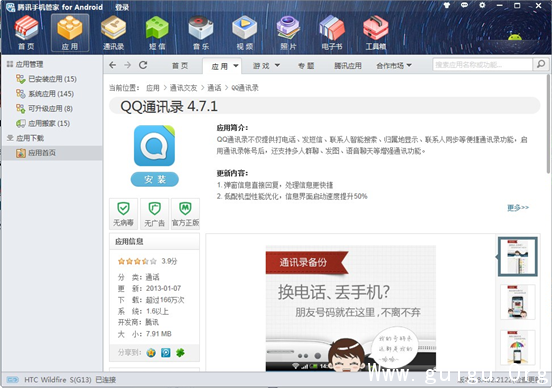Click the 更多>> link
This screenshot has height=389, width=552.
(x=518, y=207)
